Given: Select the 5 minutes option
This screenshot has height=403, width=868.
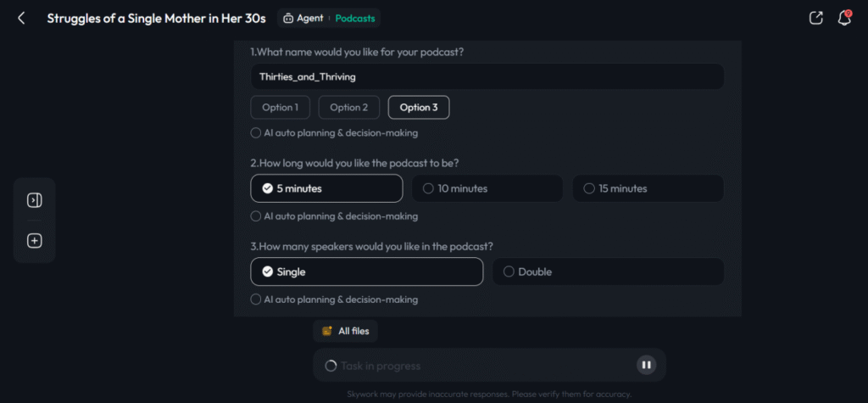Looking at the screenshot, I should click(x=326, y=188).
